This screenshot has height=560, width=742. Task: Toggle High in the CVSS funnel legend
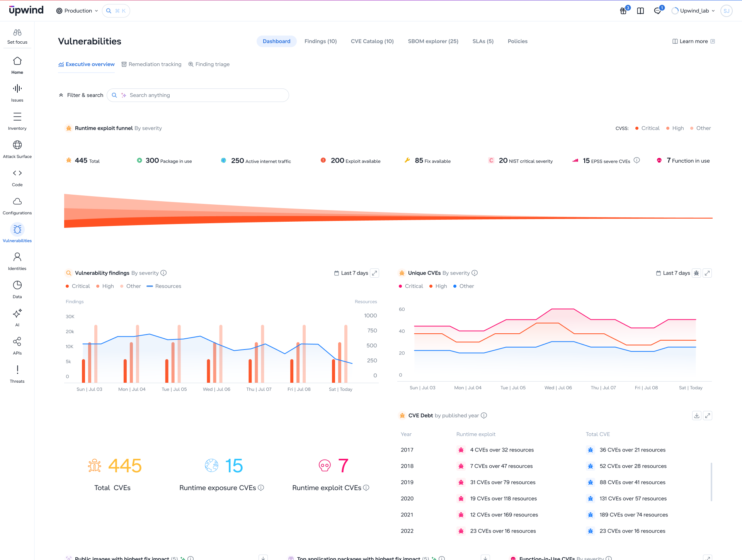(675, 128)
